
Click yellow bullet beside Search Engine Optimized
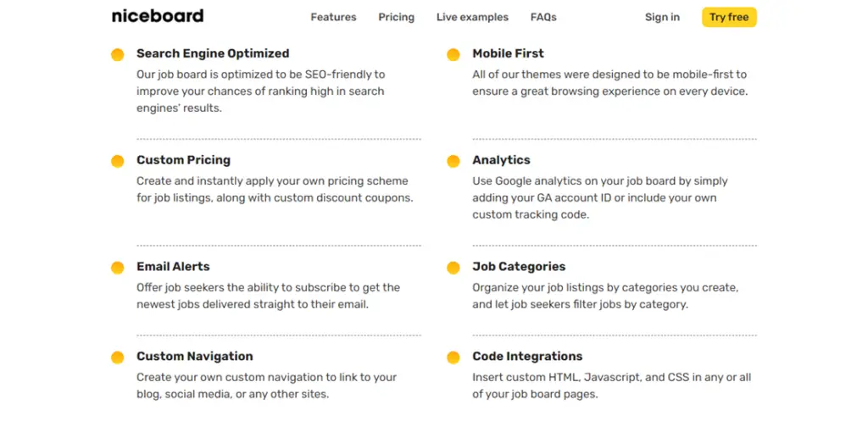(117, 55)
